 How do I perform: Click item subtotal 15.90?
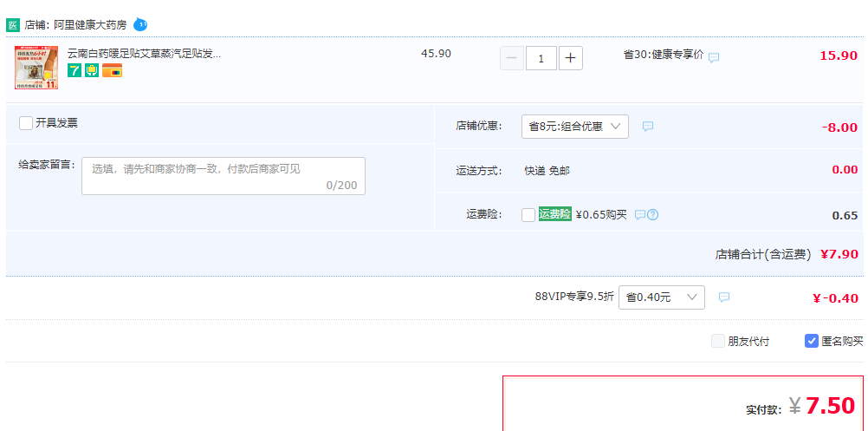point(839,56)
